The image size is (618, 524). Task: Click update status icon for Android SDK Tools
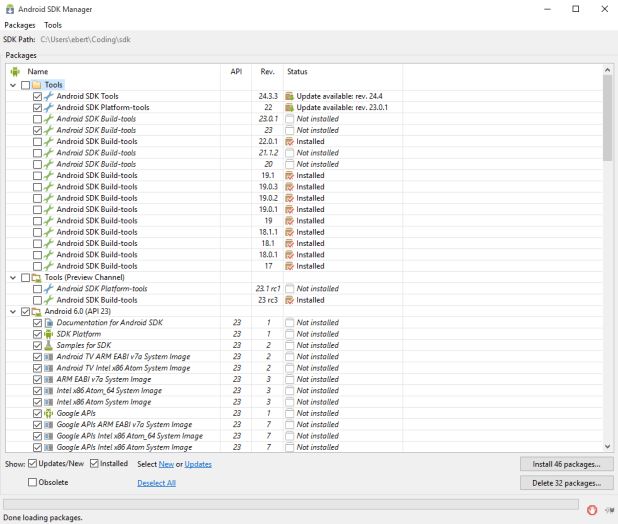(290, 96)
